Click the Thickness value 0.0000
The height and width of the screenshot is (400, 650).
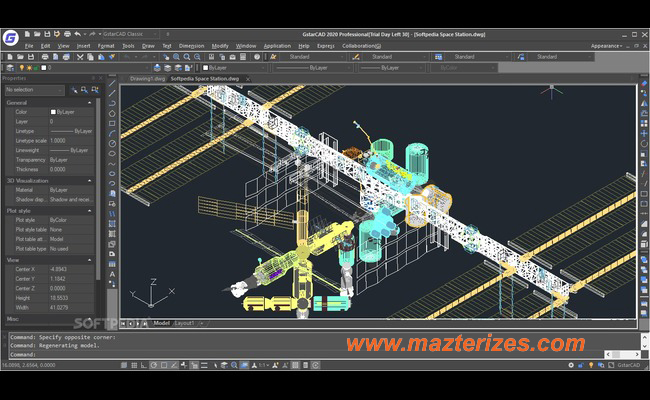(x=58, y=169)
